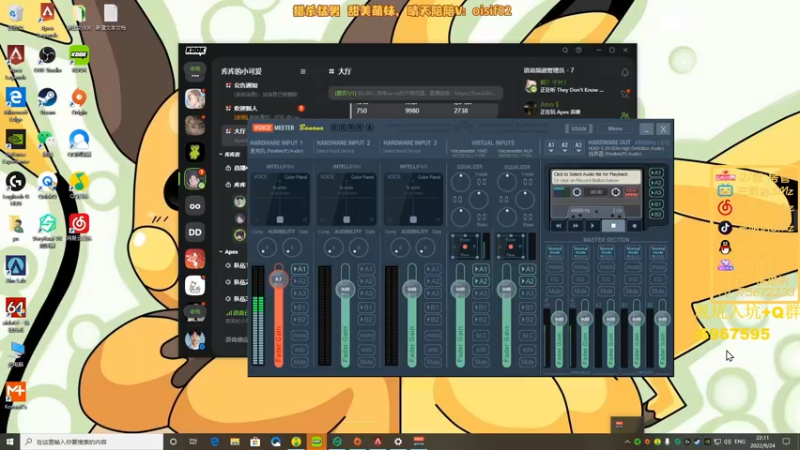Start recording with the cassette record button
Screen dimensions: 800x450
(634, 226)
